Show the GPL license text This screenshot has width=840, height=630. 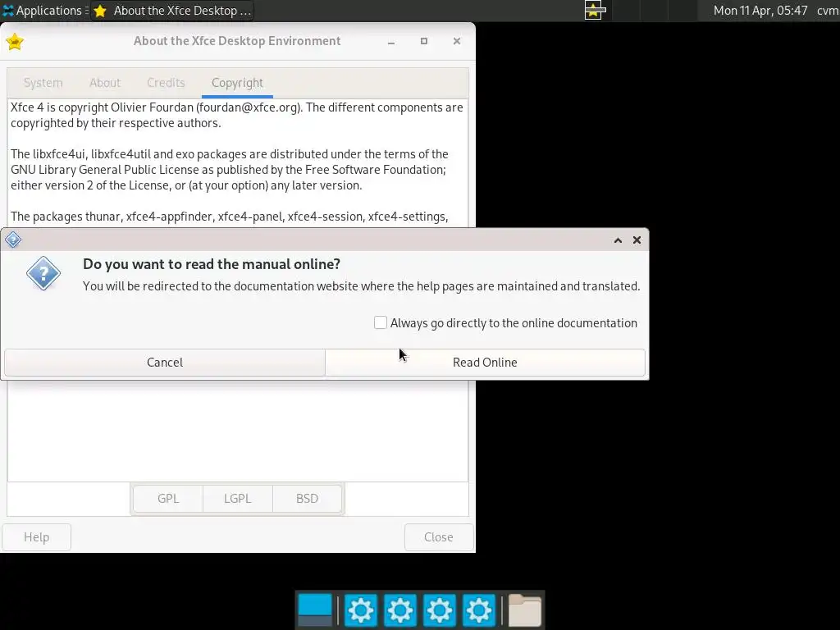pyautogui.click(x=168, y=498)
